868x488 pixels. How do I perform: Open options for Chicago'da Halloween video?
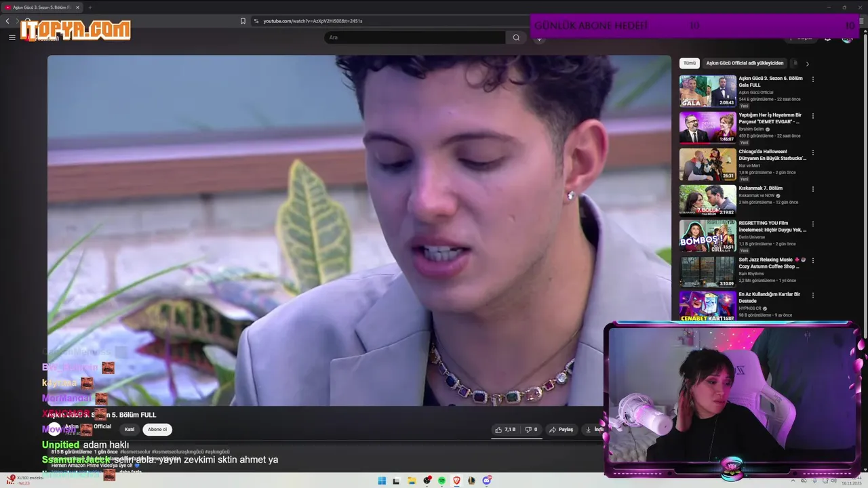click(x=812, y=152)
